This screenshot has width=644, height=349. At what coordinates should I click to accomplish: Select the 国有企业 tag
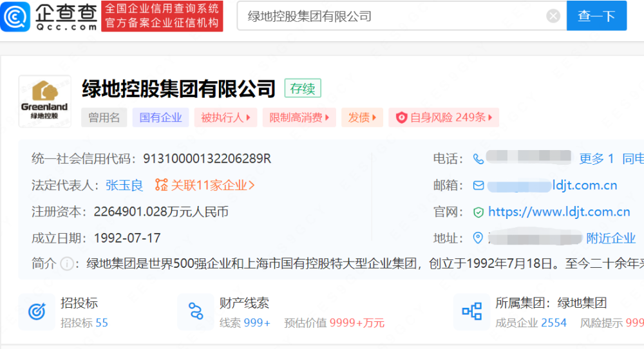point(160,117)
